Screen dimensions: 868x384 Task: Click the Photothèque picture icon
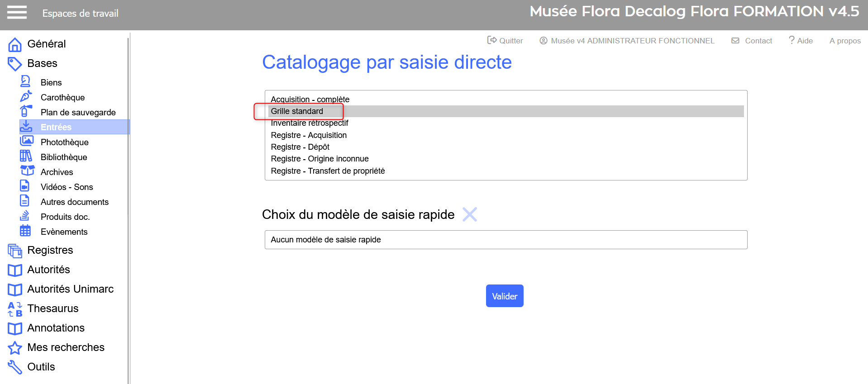[x=26, y=141]
